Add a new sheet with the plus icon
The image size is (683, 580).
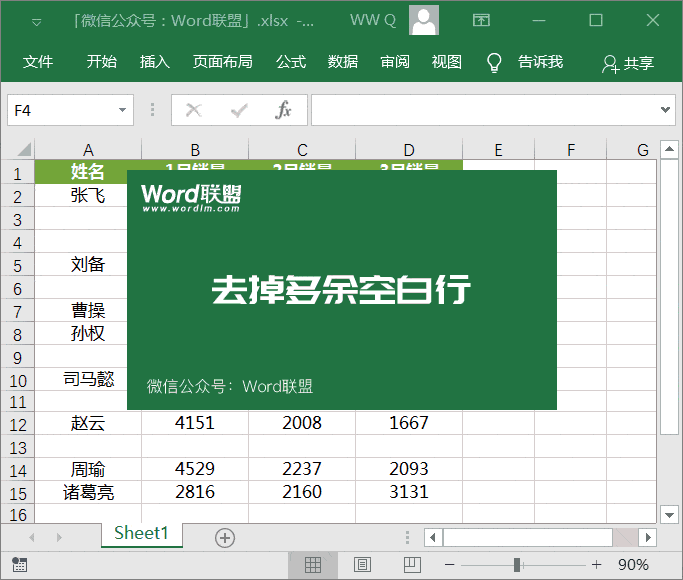click(x=225, y=538)
